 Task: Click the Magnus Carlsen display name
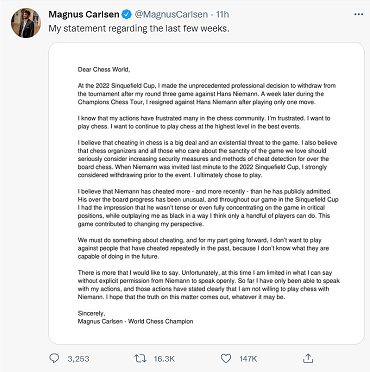84,15
